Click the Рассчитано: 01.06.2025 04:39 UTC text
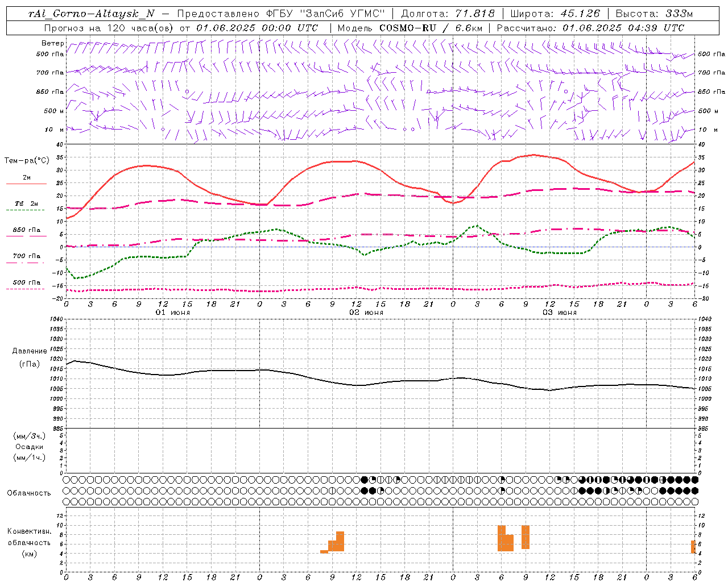Screen dimensions: 728x582 coord(590,28)
